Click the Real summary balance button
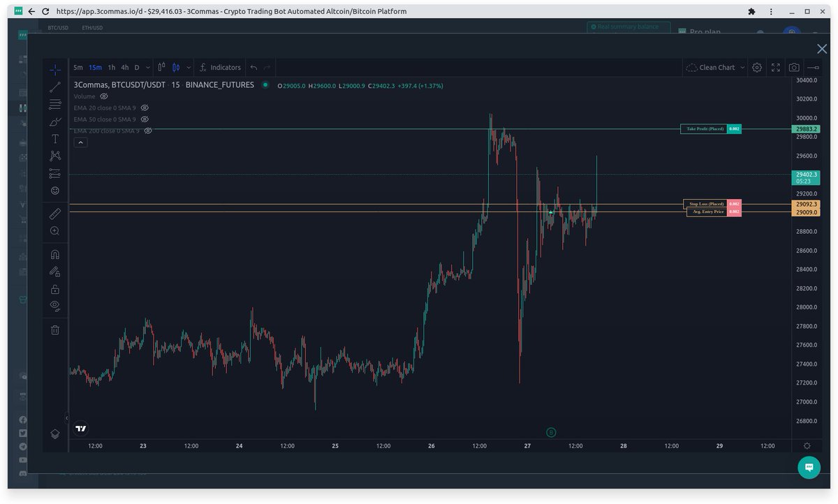This screenshot has height=504, width=838. click(x=628, y=27)
